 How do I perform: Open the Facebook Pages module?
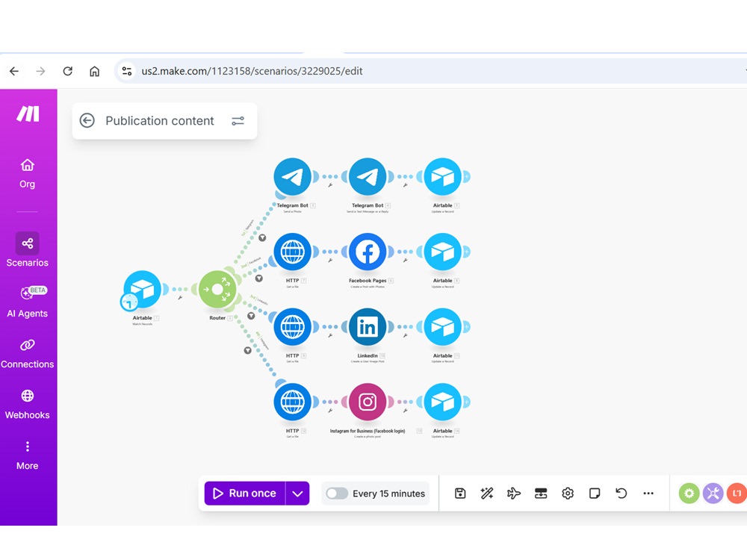[x=368, y=252]
